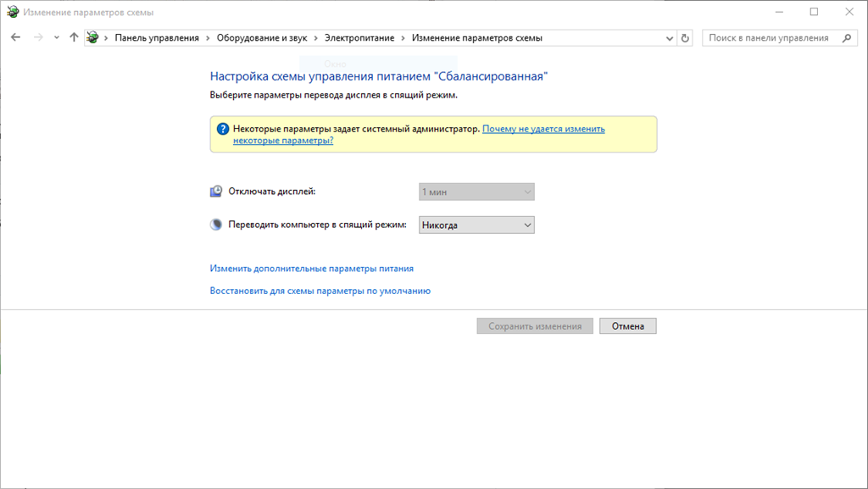Click the moon icon beside sleep setting
Viewport: 868px width, 489px height.
click(x=216, y=225)
